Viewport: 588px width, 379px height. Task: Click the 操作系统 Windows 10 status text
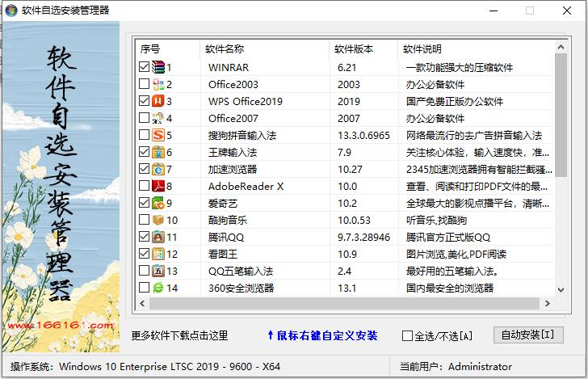145,366
